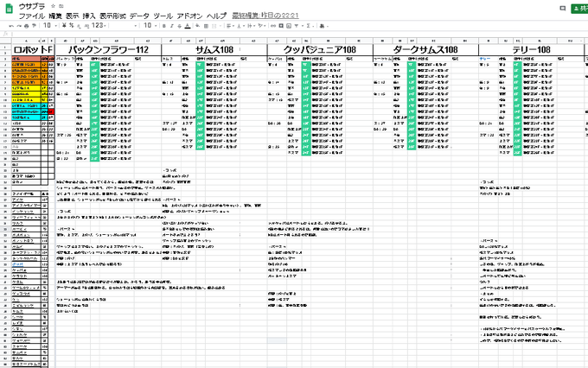Viewport: 588px width, 368px height.
Task: Format as percent with % icon
Action: pyautogui.click(x=71, y=25)
